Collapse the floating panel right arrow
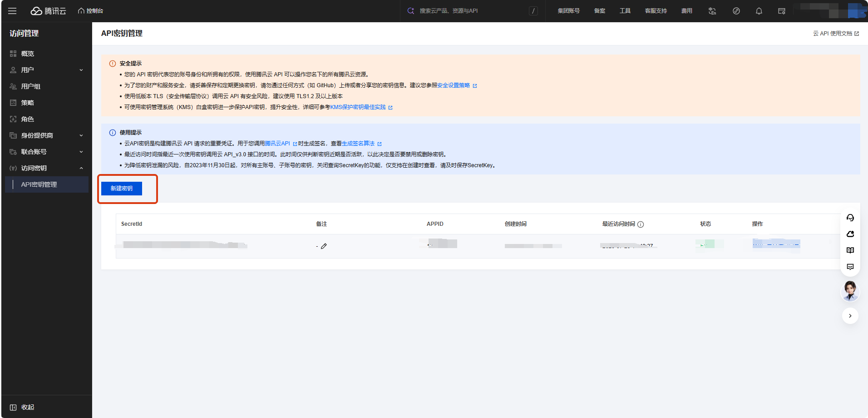The width and height of the screenshot is (868, 418). pyautogui.click(x=850, y=316)
